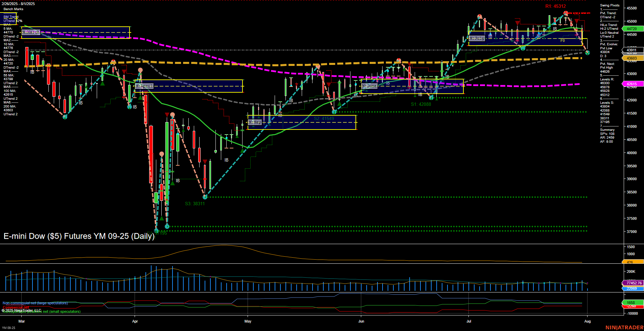Select the 10 MA value 44776
Image resolution: width=644 pixels, height=331 pixels.
click(x=8, y=48)
